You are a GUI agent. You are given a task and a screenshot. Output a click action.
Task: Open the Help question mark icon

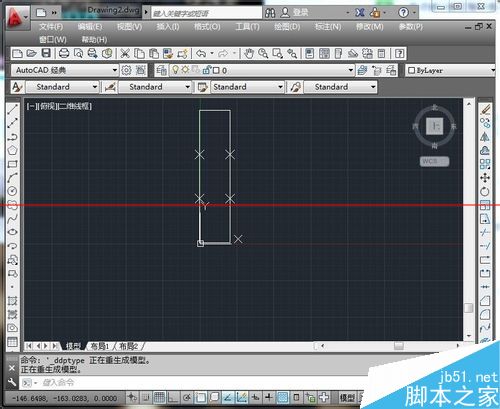click(399, 53)
